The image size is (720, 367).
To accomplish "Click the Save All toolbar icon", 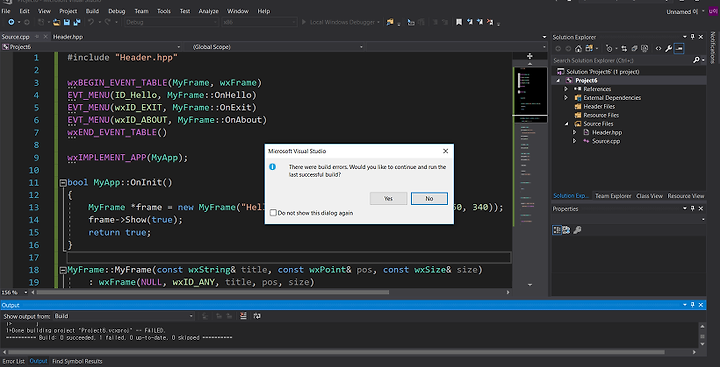I will (77, 22).
